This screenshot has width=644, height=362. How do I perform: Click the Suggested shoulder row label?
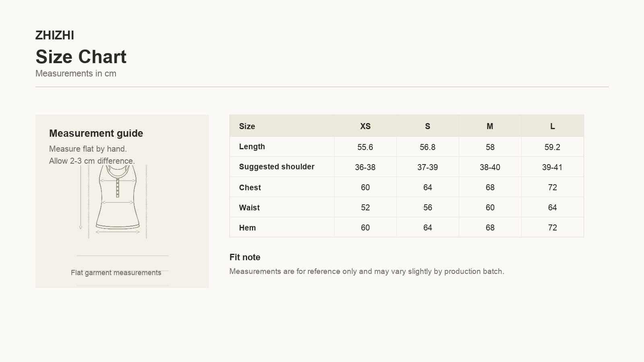coord(277,167)
